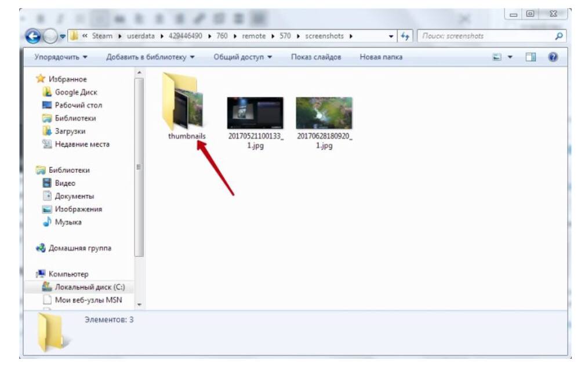Click the change view icon
The height and width of the screenshot is (371, 588).
(x=496, y=57)
